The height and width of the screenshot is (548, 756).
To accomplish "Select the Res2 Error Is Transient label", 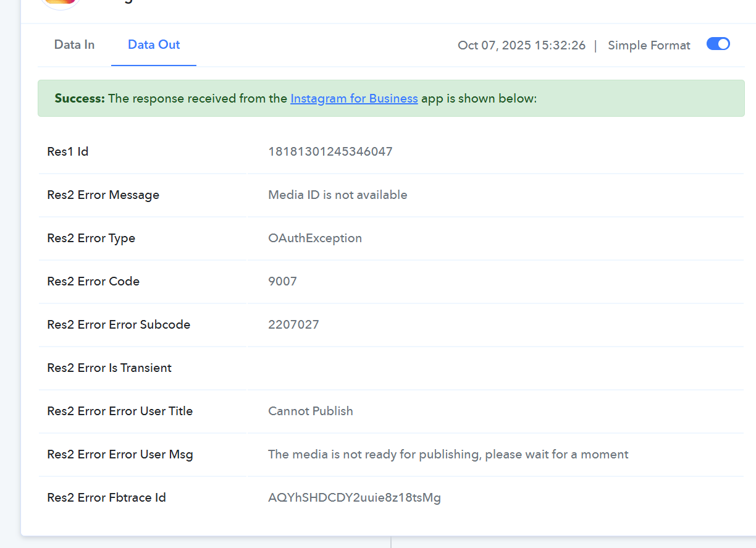I will click(x=109, y=368).
